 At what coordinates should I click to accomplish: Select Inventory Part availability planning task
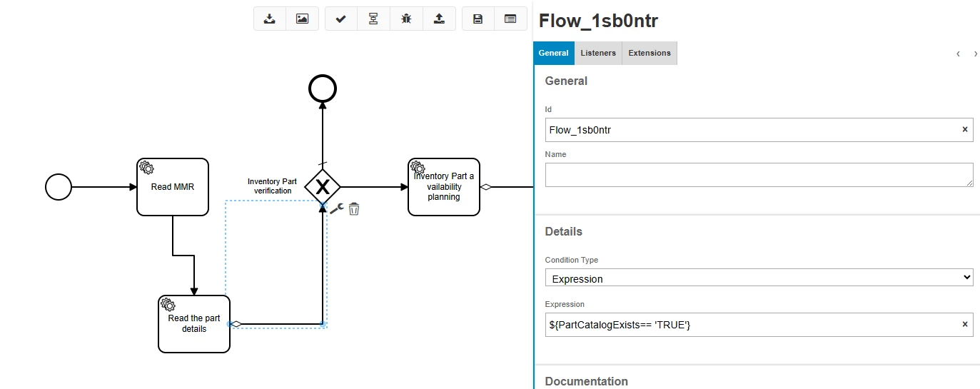pyautogui.click(x=444, y=187)
